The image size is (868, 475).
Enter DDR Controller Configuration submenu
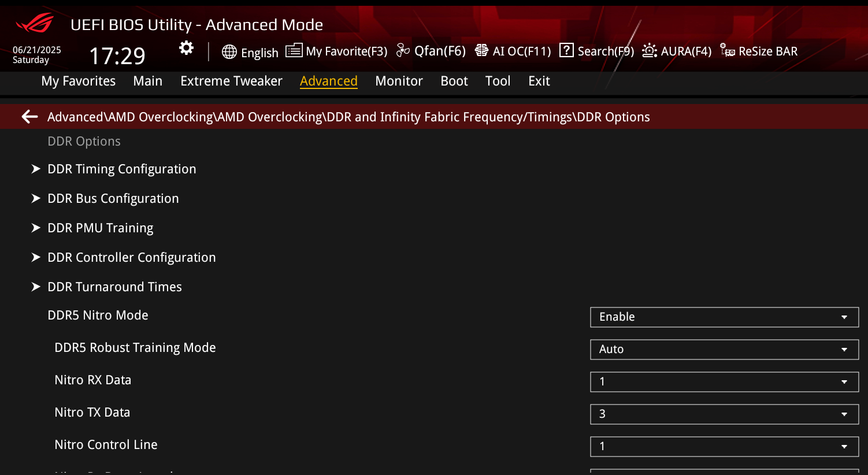coord(132,257)
